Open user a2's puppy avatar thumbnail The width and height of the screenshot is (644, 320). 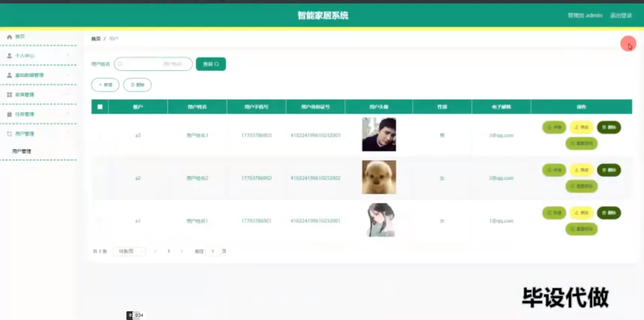coord(379,177)
